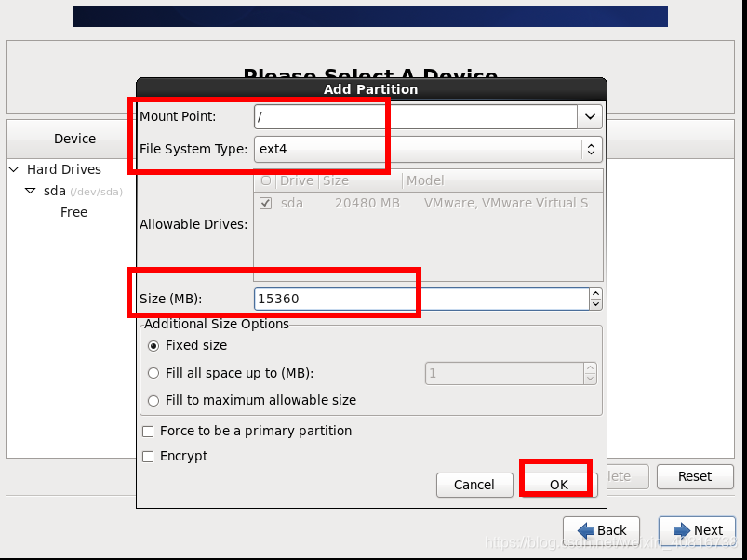This screenshot has height=560, width=747.
Task: Go to previous step with Back
Action: [x=601, y=530]
